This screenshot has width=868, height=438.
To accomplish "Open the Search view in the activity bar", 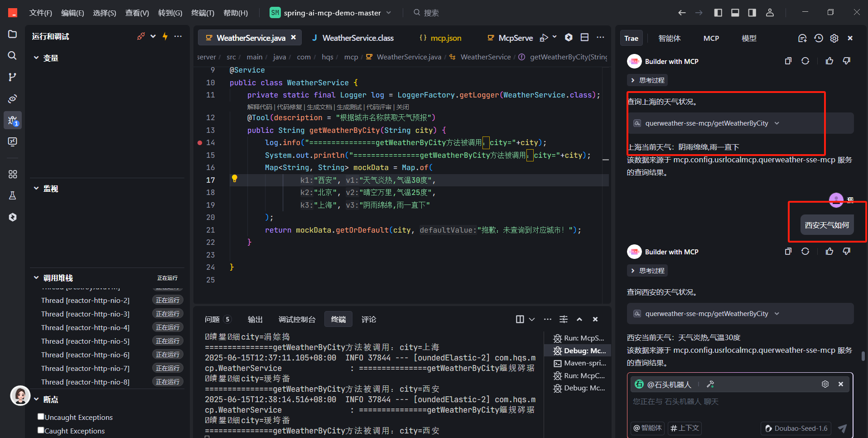I will (x=12, y=55).
